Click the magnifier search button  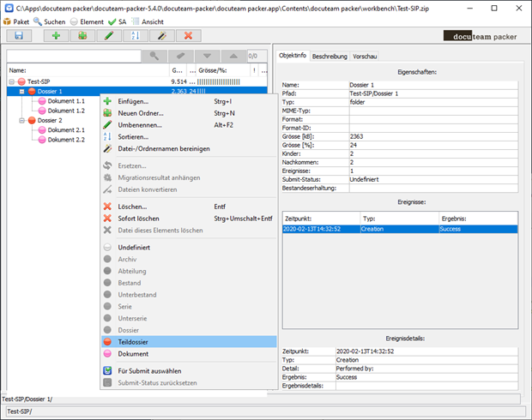(154, 56)
